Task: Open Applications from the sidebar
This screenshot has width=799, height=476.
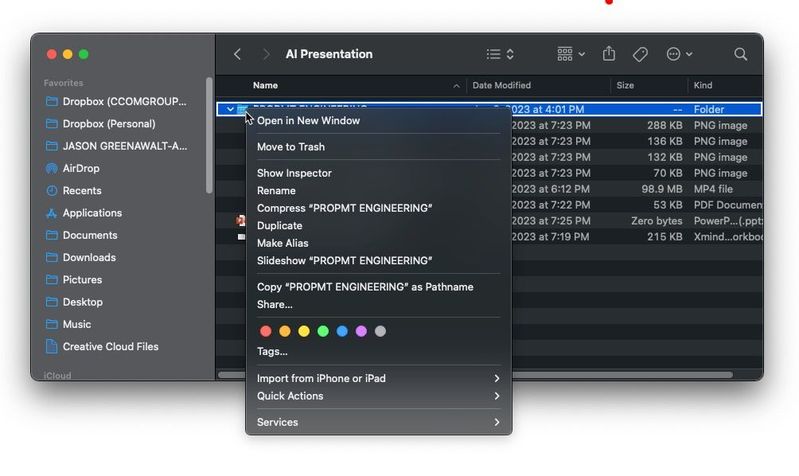Action: (x=91, y=213)
